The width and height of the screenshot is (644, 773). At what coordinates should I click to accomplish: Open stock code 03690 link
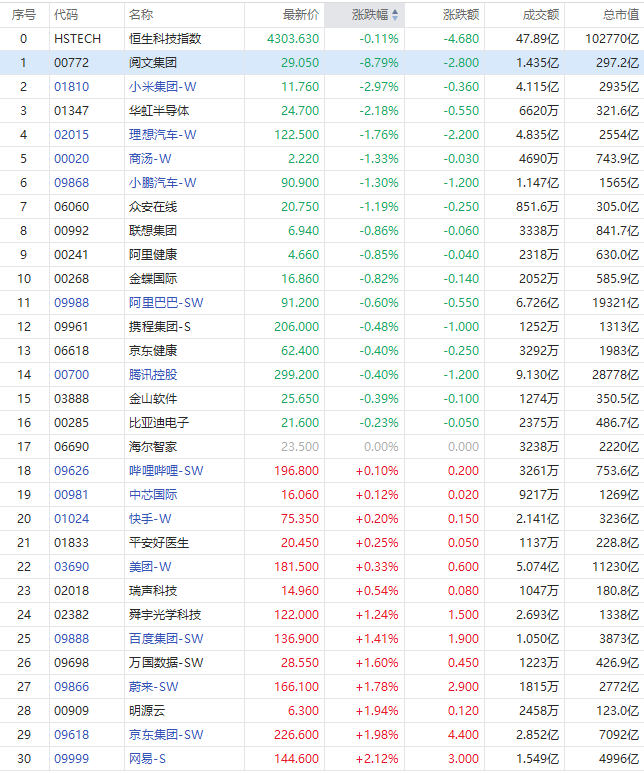(x=72, y=567)
